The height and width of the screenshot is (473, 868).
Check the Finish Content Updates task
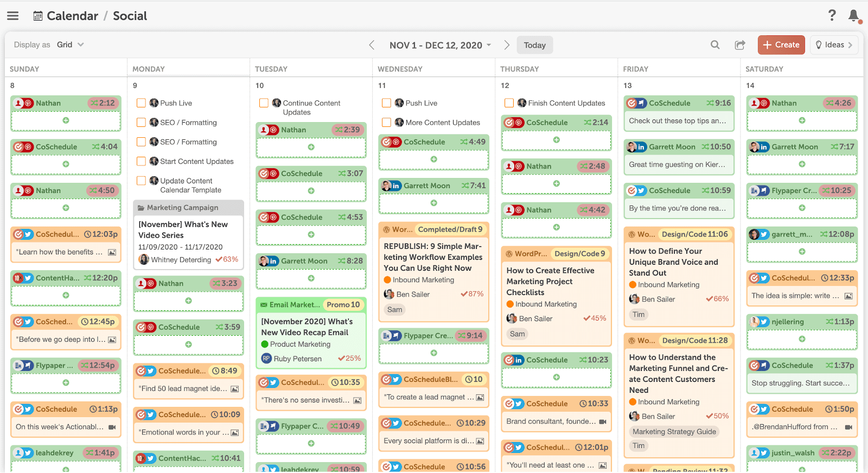[x=509, y=103]
